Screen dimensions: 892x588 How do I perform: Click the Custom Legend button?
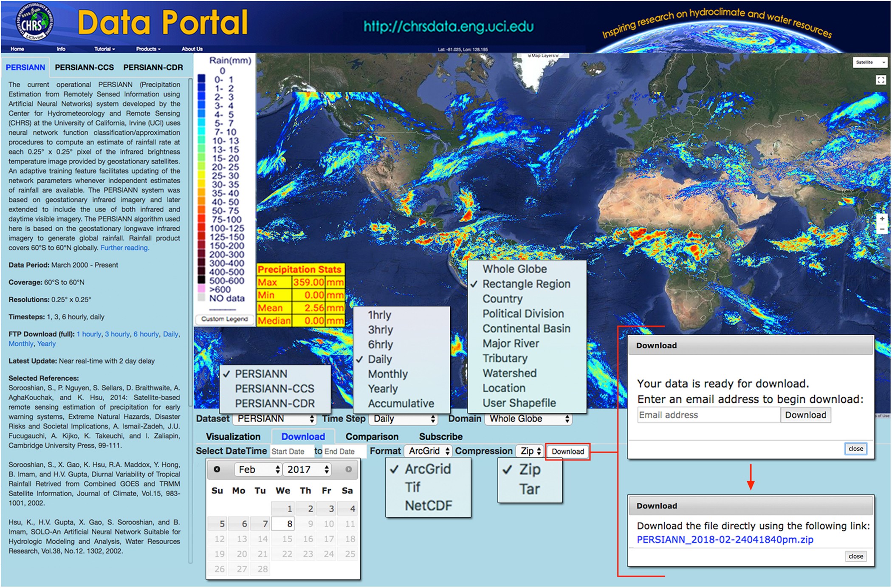[x=224, y=319]
